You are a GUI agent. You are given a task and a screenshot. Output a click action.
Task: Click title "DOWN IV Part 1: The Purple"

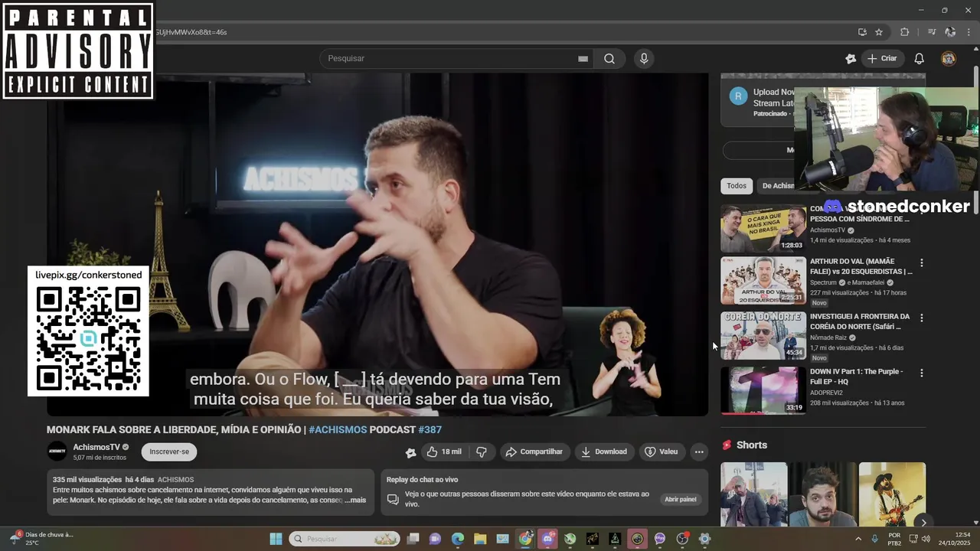[x=857, y=377]
